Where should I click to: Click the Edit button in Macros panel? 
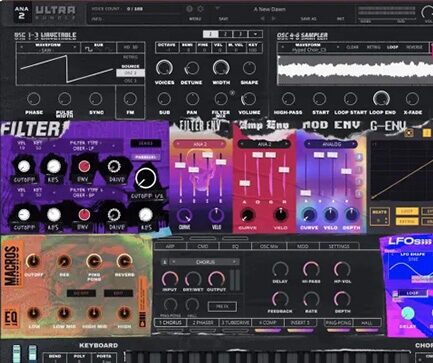tap(118, 293)
